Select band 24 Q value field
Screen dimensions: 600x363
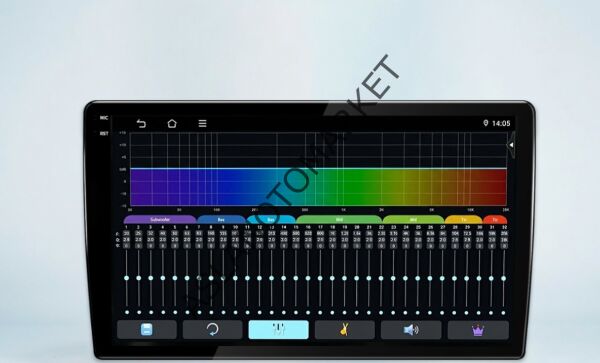(x=406, y=239)
